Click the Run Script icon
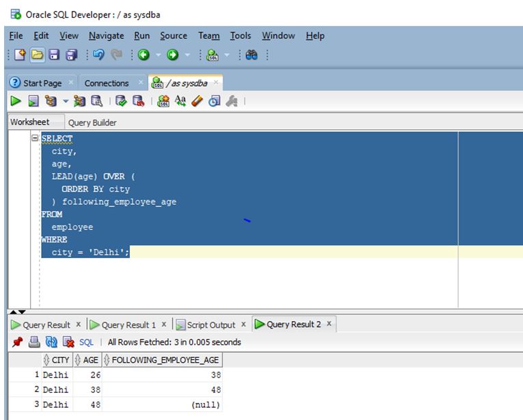Screen dimensions: 523x420 click(x=33, y=101)
